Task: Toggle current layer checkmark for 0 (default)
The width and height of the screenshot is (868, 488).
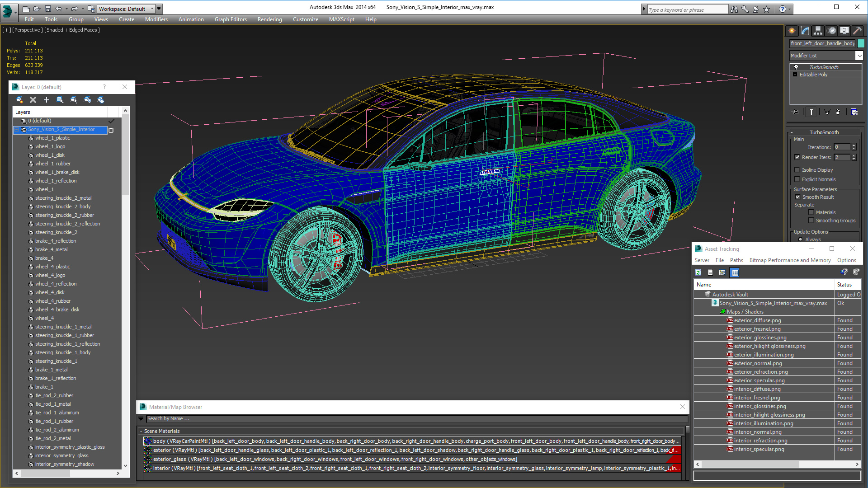Action: pyautogui.click(x=111, y=121)
